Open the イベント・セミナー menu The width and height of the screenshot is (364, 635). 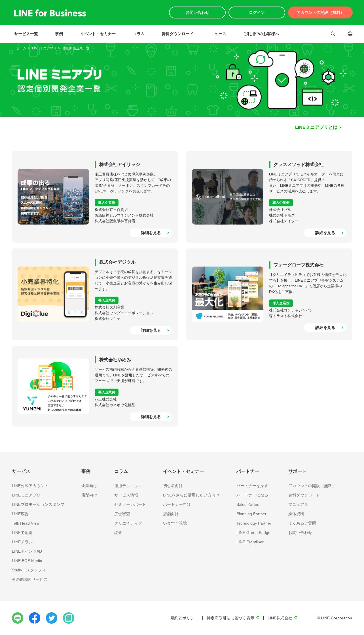[x=98, y=34]
